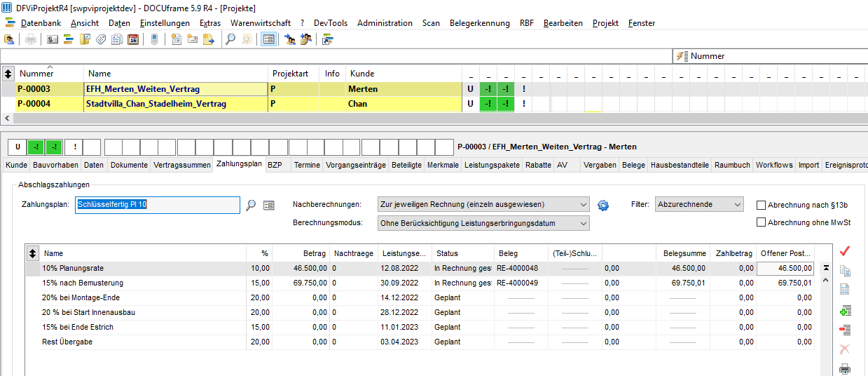
Task: Click the project shortcut icon at toolbar end
Action: 327,39
